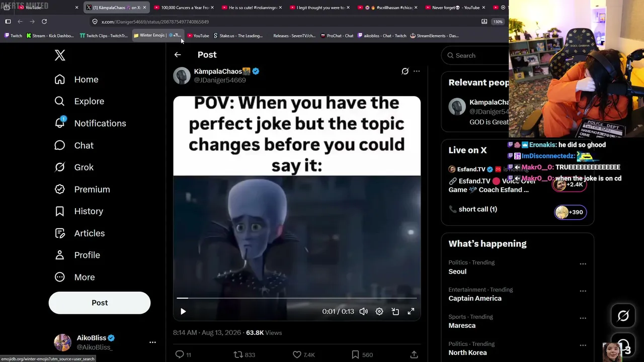
Task: Click the browser forward arrow
Action: pyautogui.click(x=32, y=22)
